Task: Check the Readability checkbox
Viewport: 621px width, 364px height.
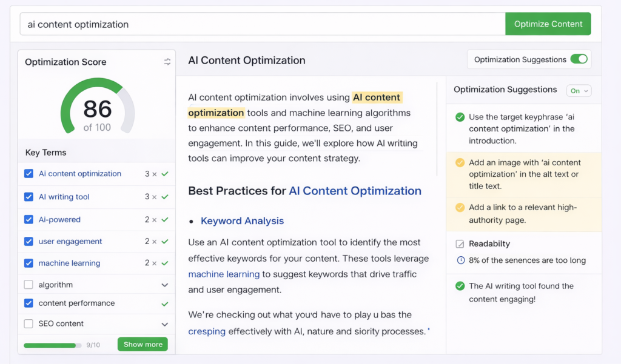Action: (x=458, y=243)
